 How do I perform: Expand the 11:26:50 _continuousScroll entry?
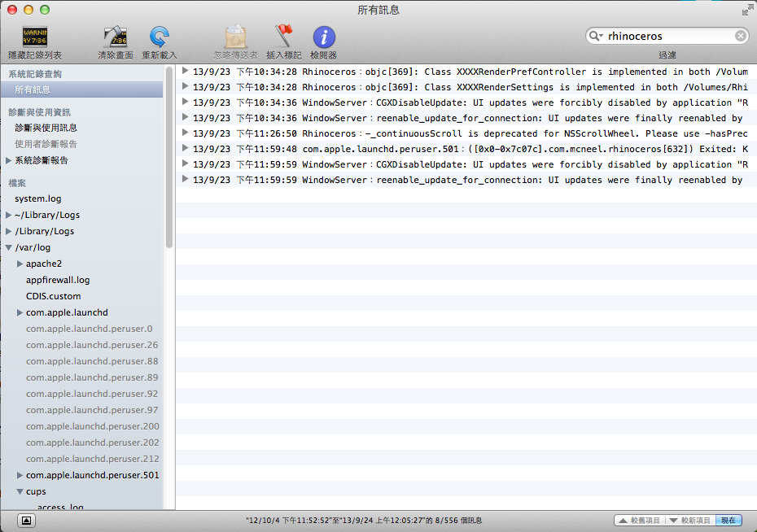click(185, 133)
